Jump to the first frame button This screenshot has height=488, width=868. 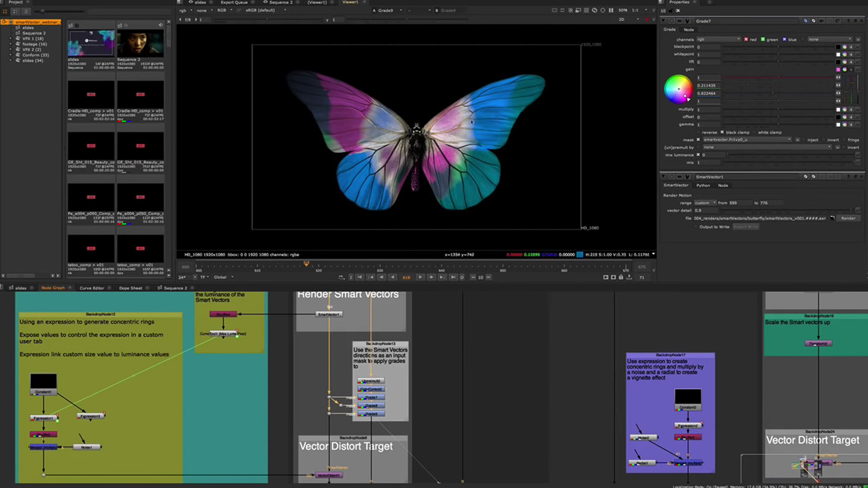[360, 277]
